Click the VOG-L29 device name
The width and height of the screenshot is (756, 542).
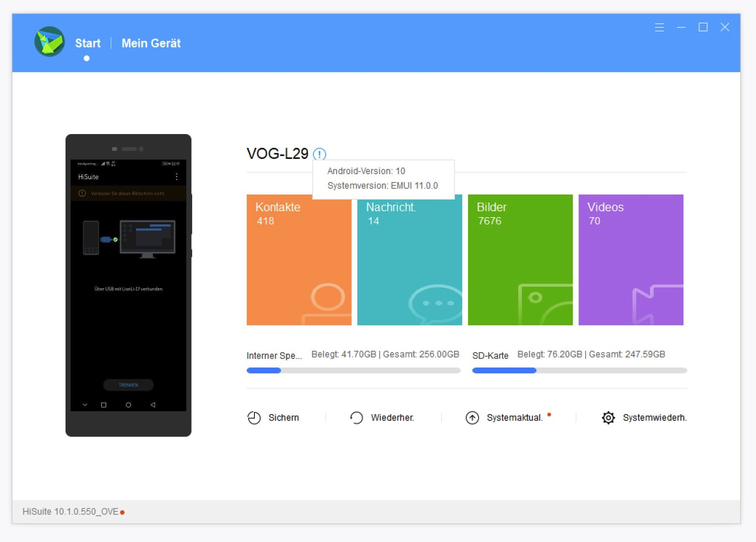(x=277, y=154)
